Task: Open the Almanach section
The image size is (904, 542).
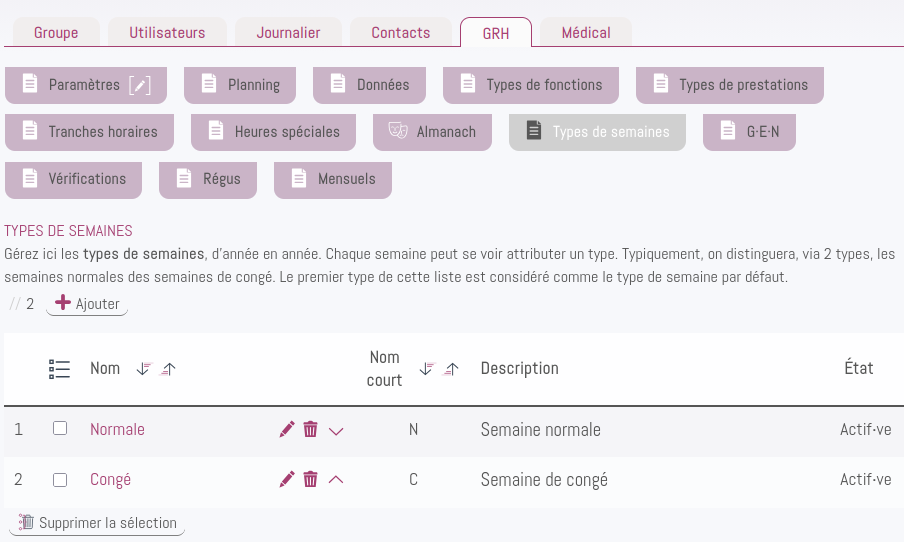Action: (432, 132)
